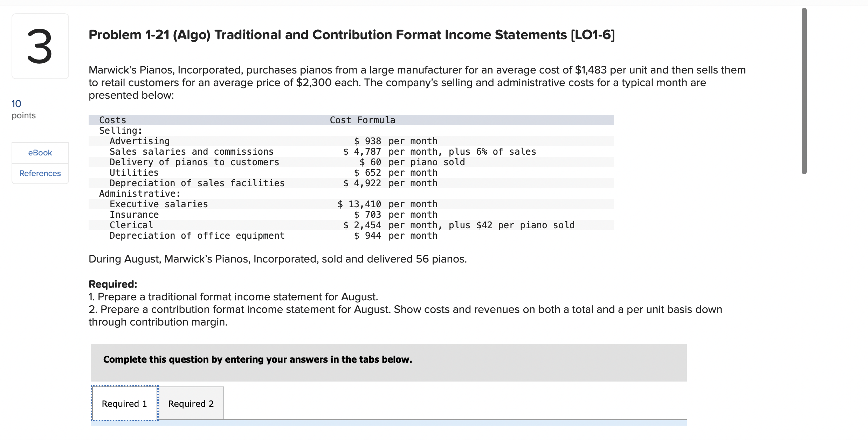Switch to the Required 2 tab
Viewport: 868px width, 440px height.
click(x=191, y=404)
